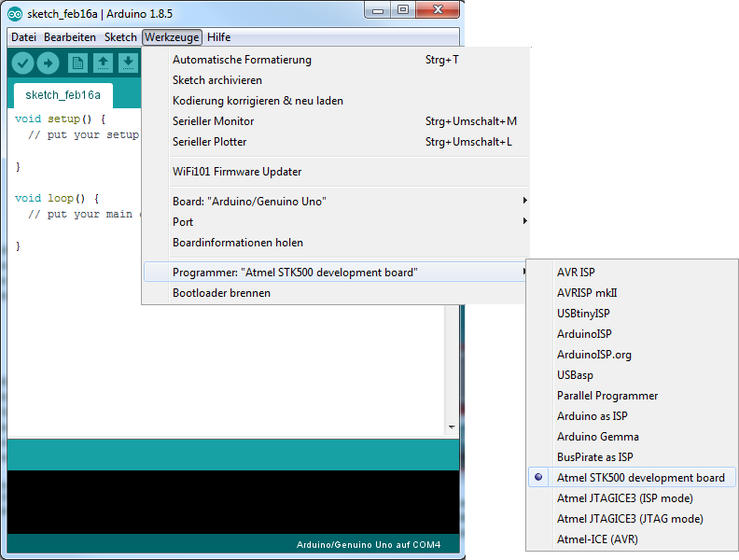Open the Datei menu
Viewport: 739px width, 560px height.
pos(23,37)
